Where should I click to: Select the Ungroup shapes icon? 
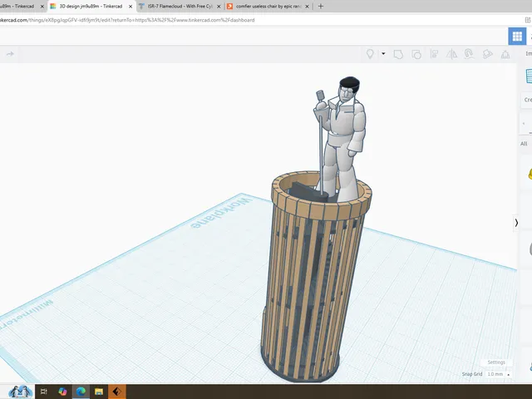[416, 54]
